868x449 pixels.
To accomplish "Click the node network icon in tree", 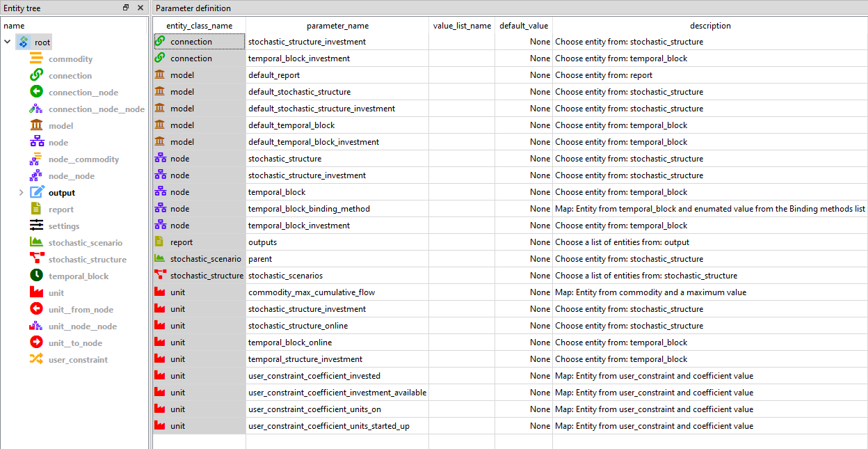I will [x=36, y=143].
